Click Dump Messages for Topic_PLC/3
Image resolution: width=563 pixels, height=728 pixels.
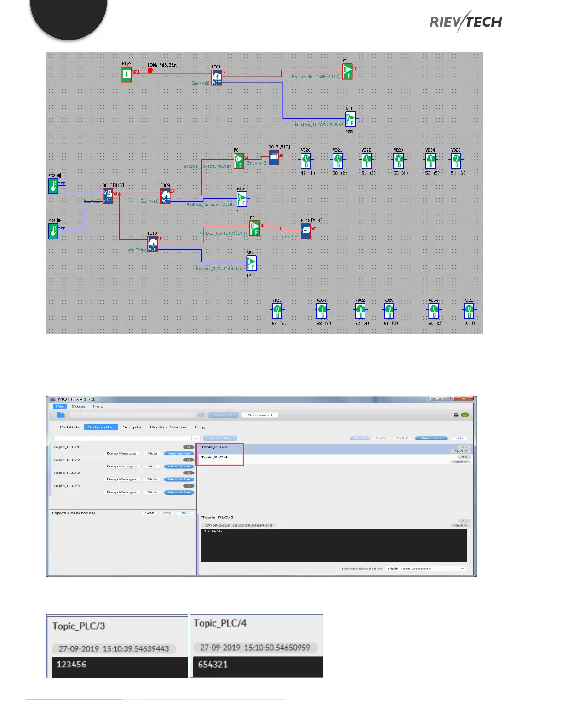[121, 479]
